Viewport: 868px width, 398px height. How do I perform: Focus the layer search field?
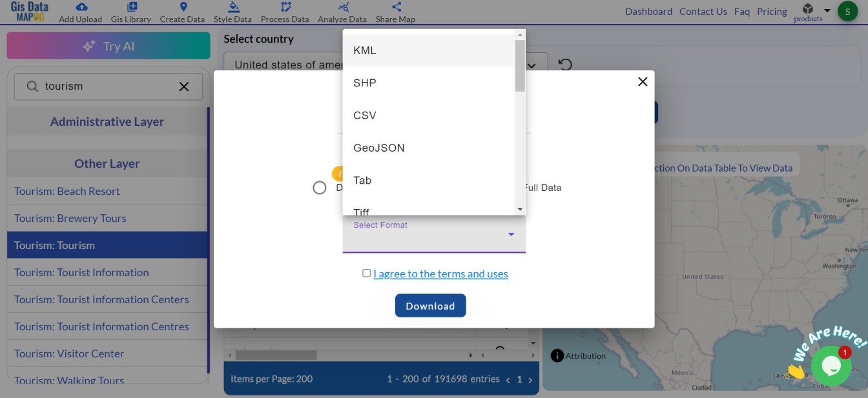(107, 86)
